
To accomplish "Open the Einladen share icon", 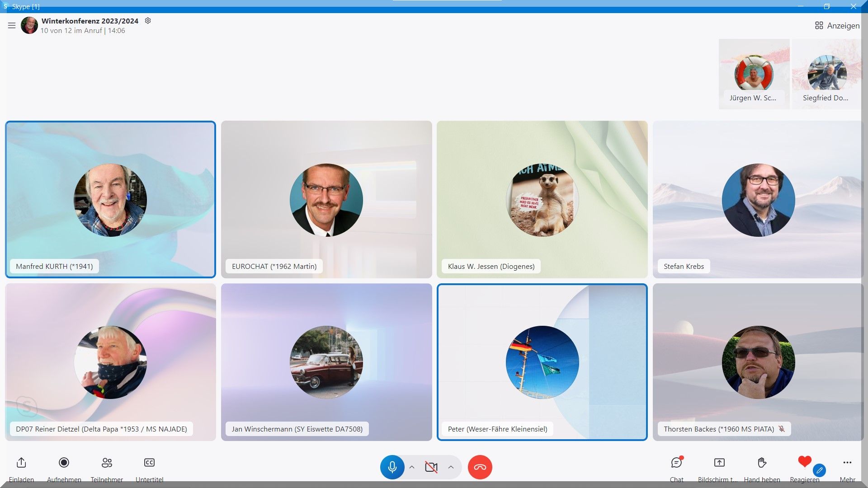I will (21, 463).
